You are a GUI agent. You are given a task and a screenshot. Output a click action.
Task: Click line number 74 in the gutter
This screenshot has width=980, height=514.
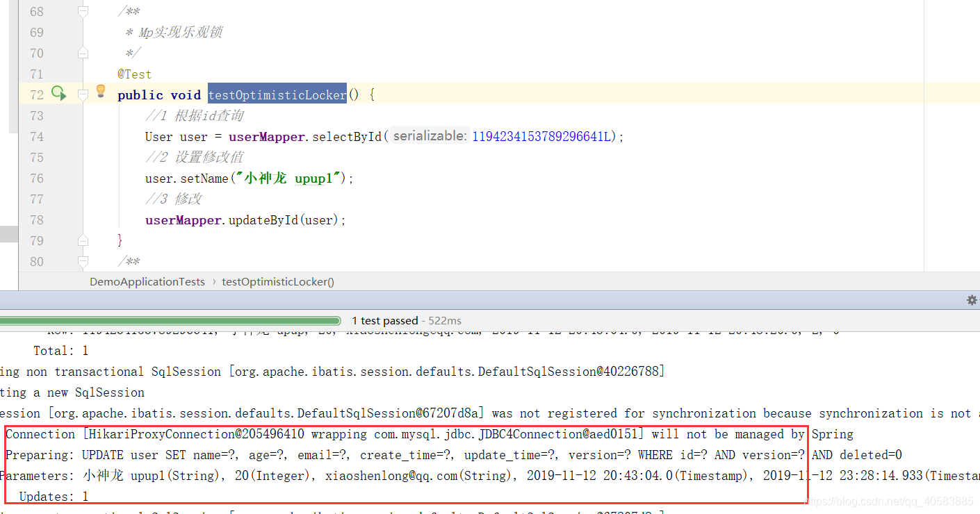[x=36, y=136]
